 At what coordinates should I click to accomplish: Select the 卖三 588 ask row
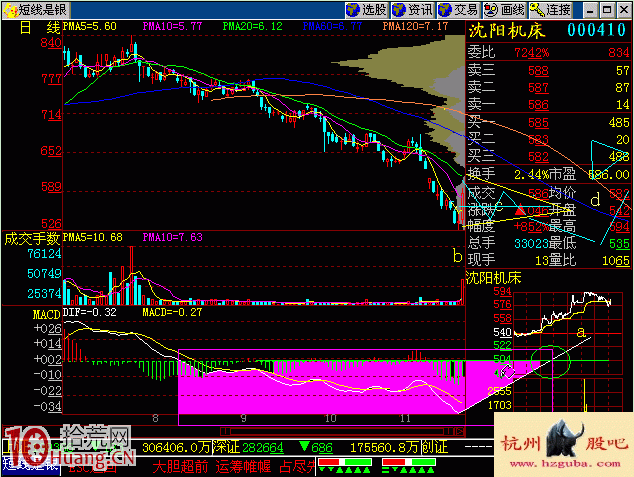click(549, 70)
